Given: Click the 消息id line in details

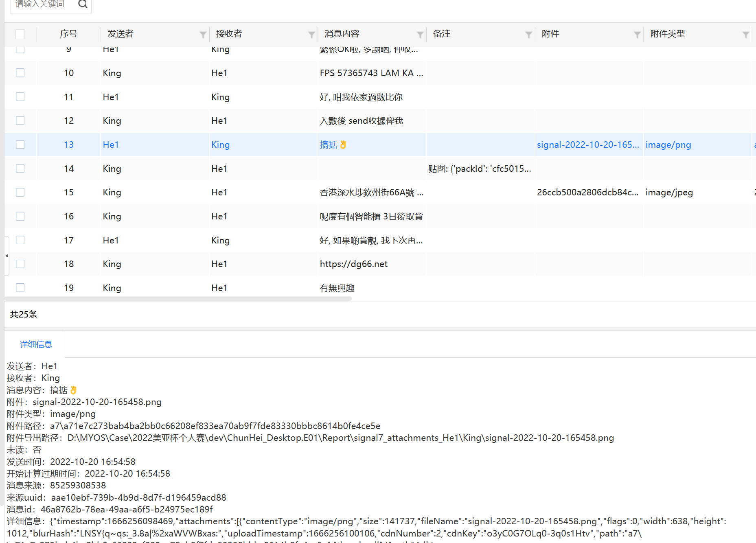Looking at the screenshot, I should [x=110, y=510].
